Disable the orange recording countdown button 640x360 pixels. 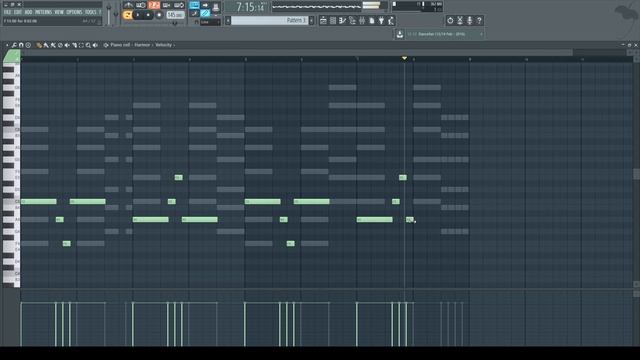pyautogui.click(x=154, y=5)
